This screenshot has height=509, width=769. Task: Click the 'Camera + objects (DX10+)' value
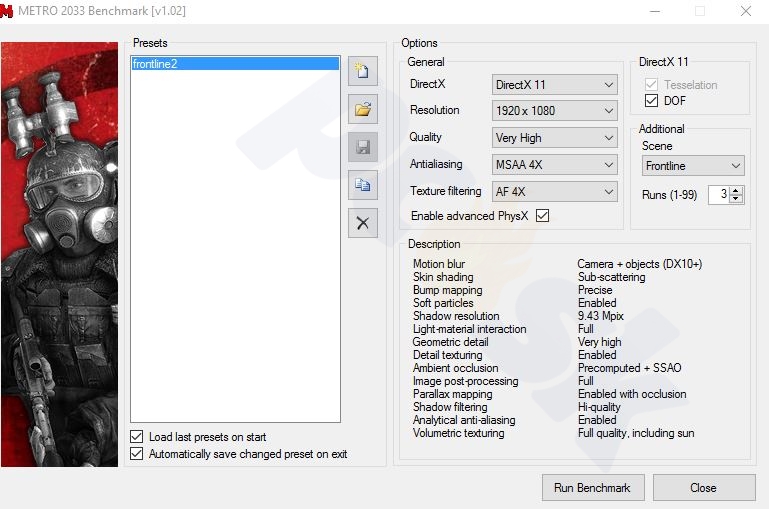(x=640, y=264)
